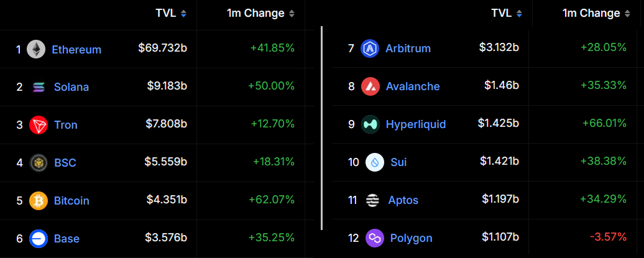Click the blue Base logo icon
This screenshot has height=258, width=644.
click(39, 238)
